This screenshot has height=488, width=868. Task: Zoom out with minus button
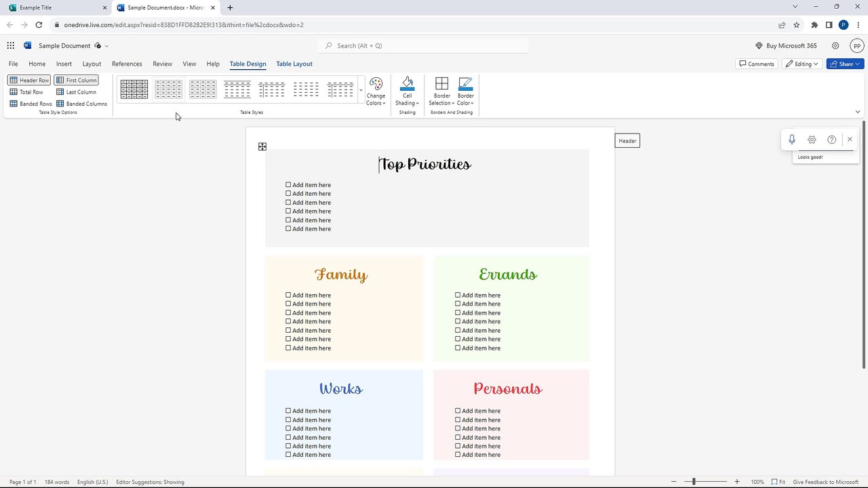673,482
